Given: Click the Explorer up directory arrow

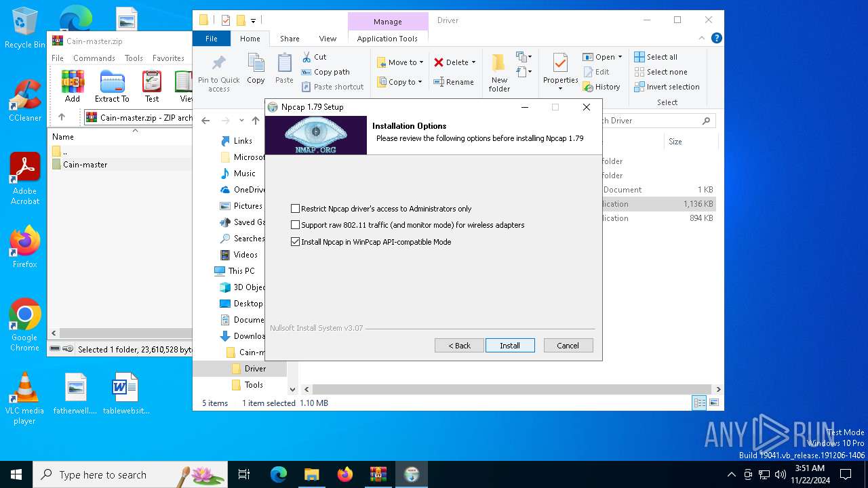Looking at the screenshot, I should pos(256,121).
